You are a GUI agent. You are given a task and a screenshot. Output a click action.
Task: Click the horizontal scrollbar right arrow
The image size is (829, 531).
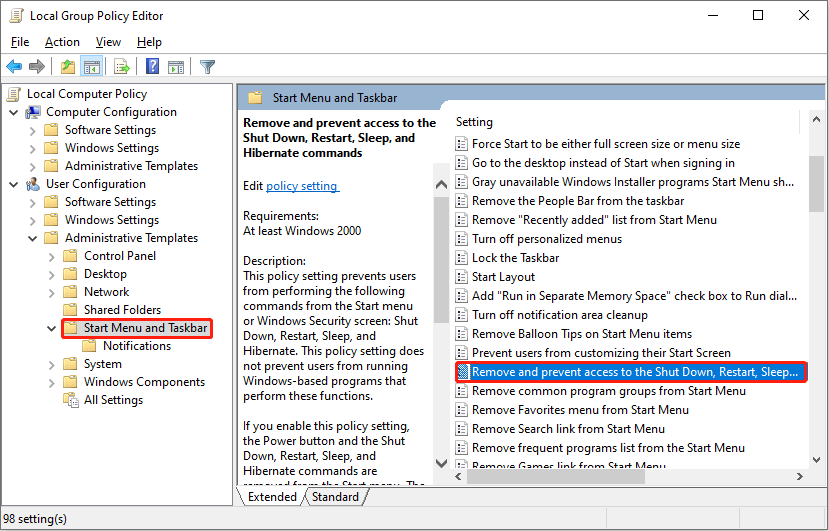[x=800, y=477]
